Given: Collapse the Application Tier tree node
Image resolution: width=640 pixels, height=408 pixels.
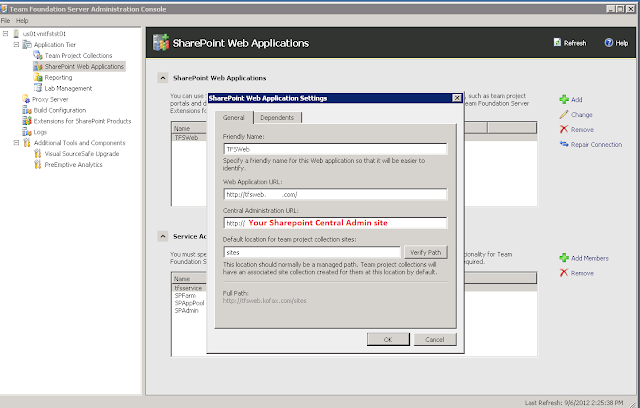Looking at the screenshot, I should [16, 44].
